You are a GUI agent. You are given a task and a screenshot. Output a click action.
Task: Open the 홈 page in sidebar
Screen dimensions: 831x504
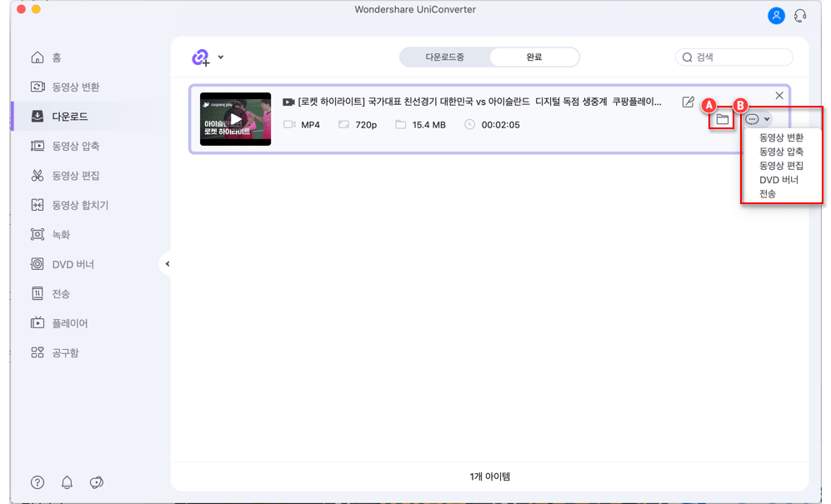[x=46, y=57]
